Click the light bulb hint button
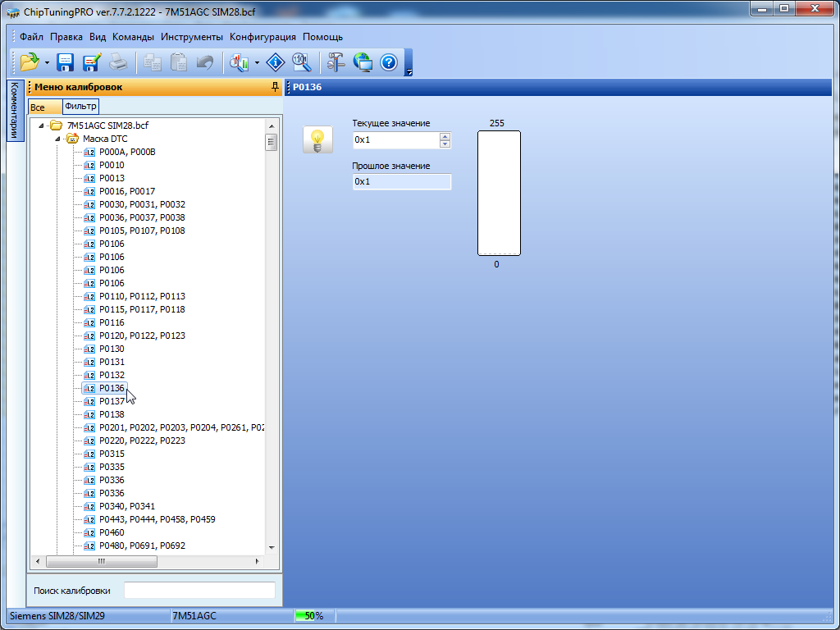 click(x=317, y=140)
